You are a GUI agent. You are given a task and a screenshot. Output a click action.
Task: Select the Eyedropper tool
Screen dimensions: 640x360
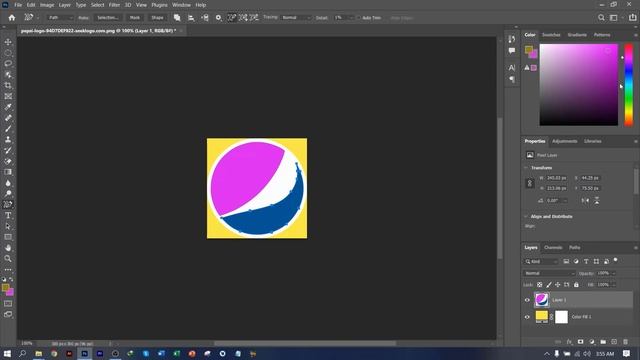click(x=8, y=107)
